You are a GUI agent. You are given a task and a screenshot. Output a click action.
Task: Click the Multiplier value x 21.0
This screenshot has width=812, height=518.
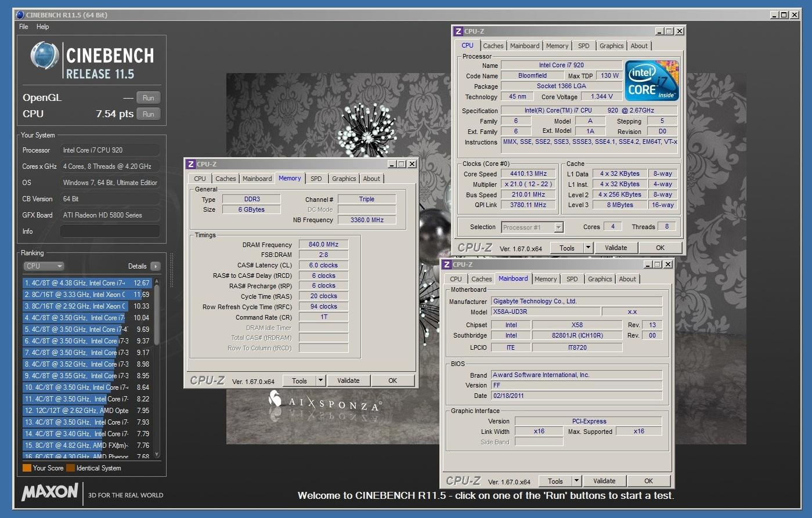point(529,184)
